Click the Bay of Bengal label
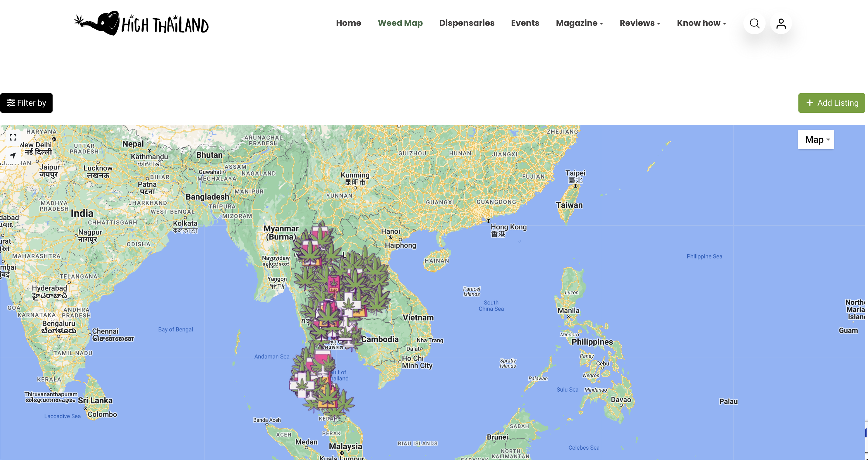This screenshot has height=460, width=868. pyautogui.click(x=176, y=329)
